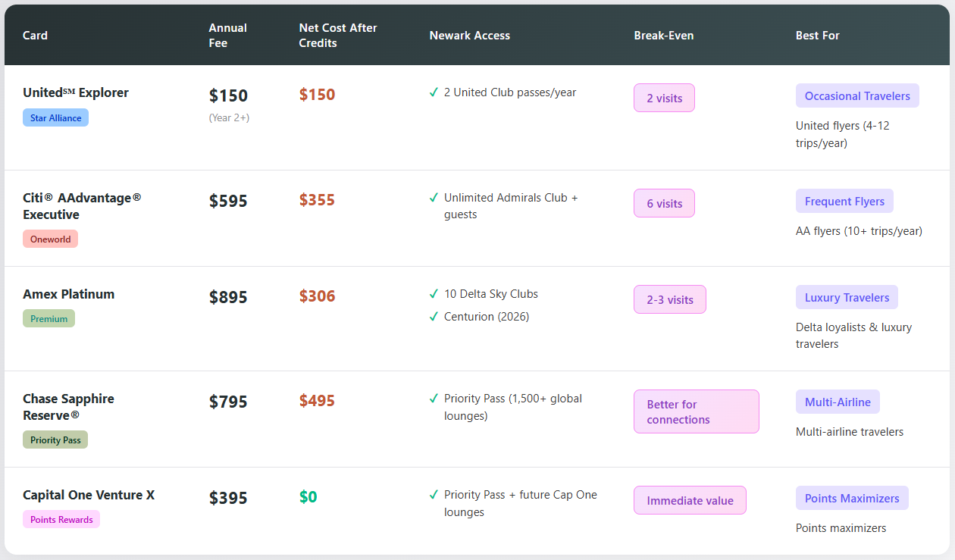Screen dimensions: 955x560
Task: Click the (Year 2+) note
Action: click(x=229, y=117)
